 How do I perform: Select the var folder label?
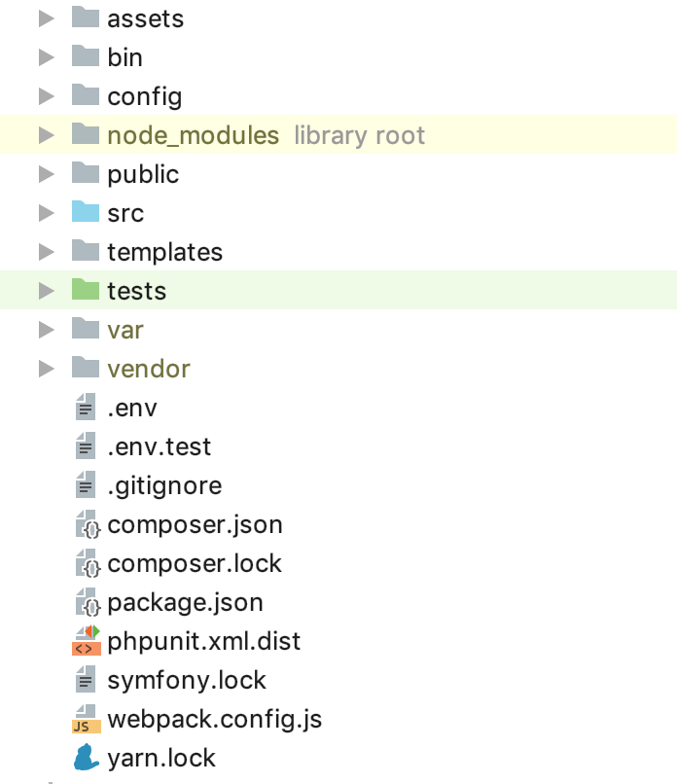125,330
